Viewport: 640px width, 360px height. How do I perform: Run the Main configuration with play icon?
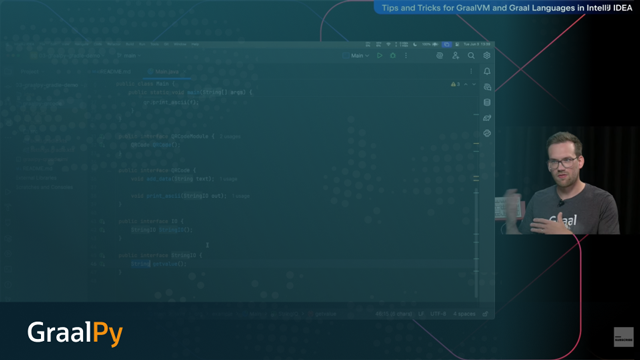(380, 56)
